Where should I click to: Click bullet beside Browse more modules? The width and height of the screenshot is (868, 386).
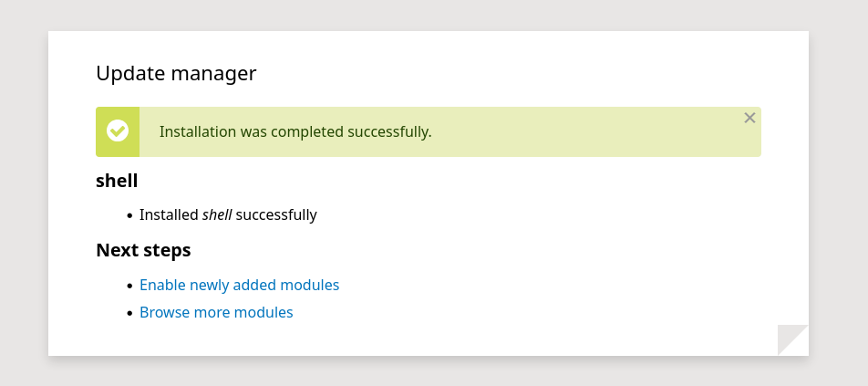click(x=129, y=313)
